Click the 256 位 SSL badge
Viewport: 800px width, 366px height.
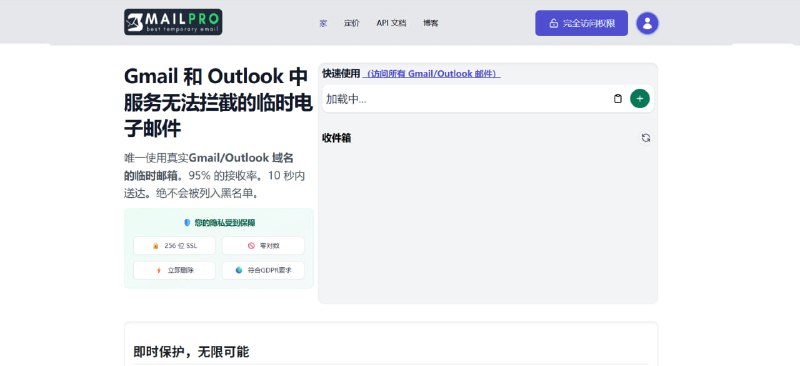pos(174,246)
